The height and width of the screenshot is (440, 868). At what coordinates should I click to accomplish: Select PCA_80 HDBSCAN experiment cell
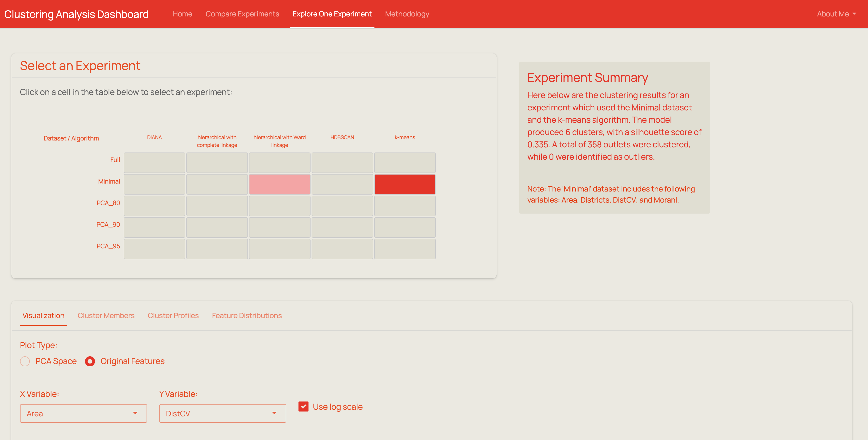[342, 206]
